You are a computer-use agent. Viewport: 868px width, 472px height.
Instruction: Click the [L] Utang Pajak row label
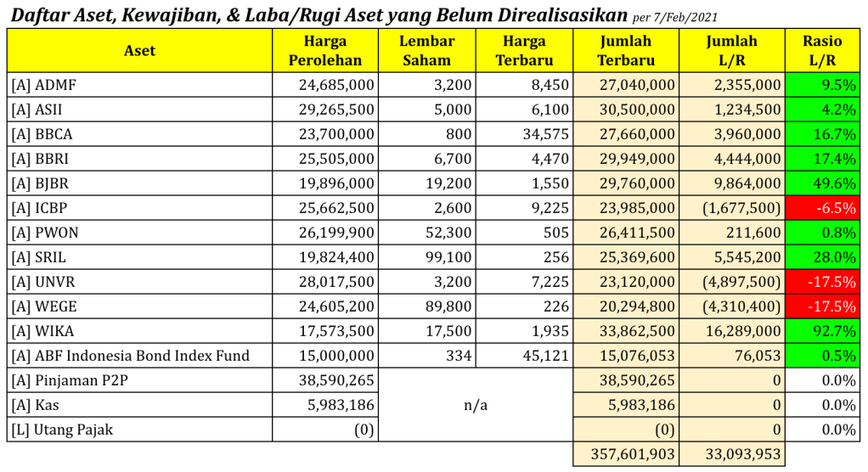click(x=139, y=430)
